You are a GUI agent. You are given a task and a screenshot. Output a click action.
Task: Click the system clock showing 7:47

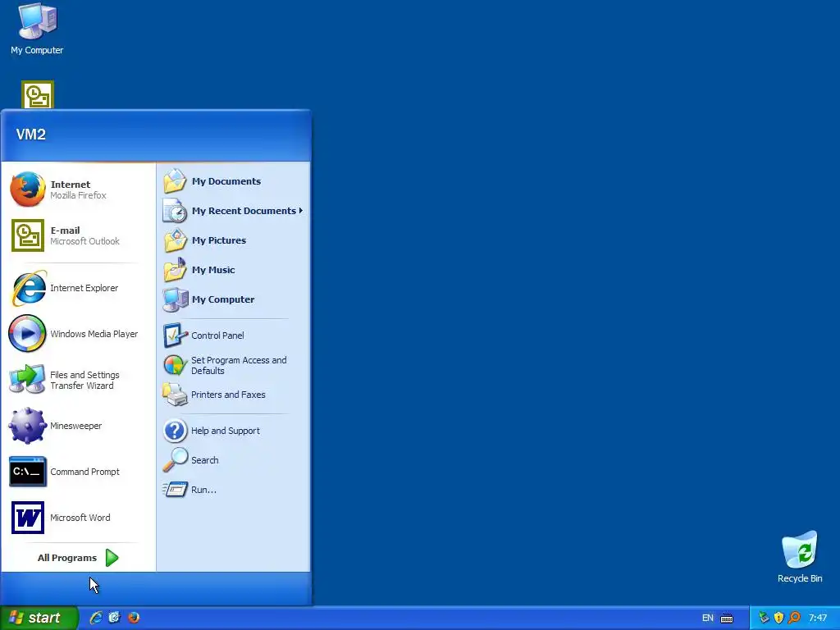click(818, 618)
